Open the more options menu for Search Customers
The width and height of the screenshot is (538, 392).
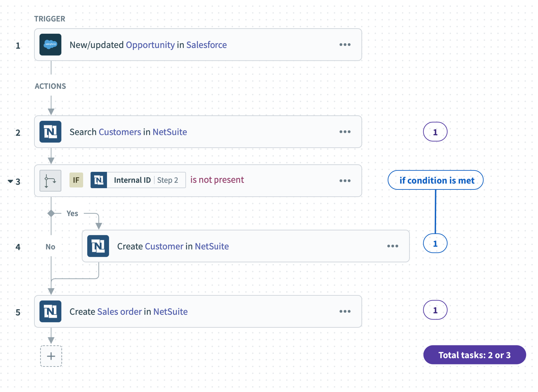(345, 132)
